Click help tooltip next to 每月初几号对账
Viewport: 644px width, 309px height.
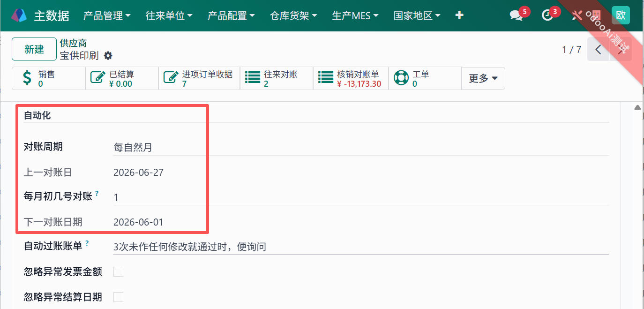97,193
